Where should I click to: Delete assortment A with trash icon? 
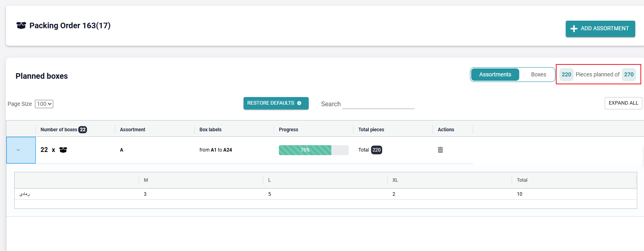click(440, 150)
